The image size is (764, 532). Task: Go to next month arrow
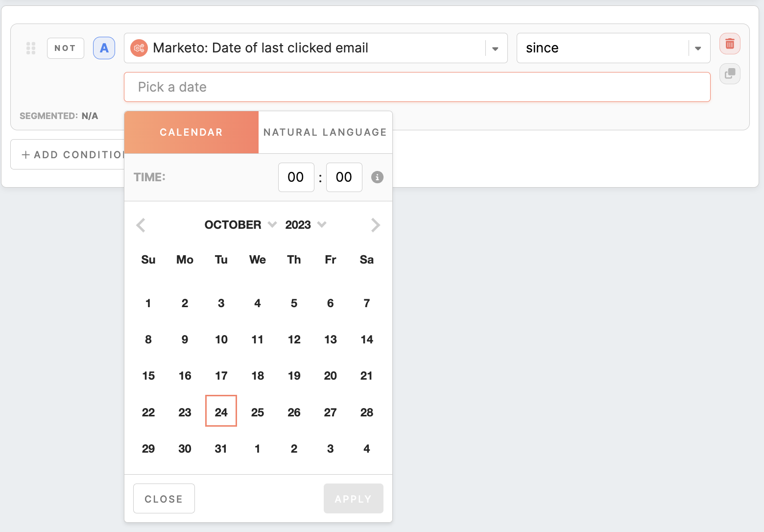(376, 225)
